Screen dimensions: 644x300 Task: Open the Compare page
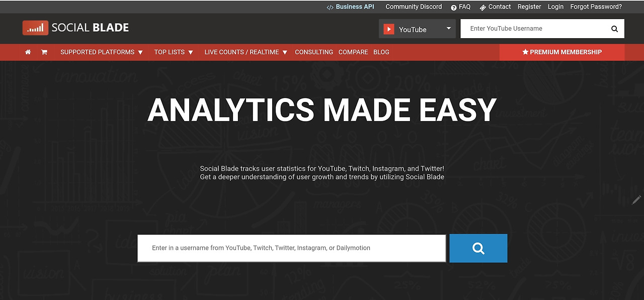353,52
